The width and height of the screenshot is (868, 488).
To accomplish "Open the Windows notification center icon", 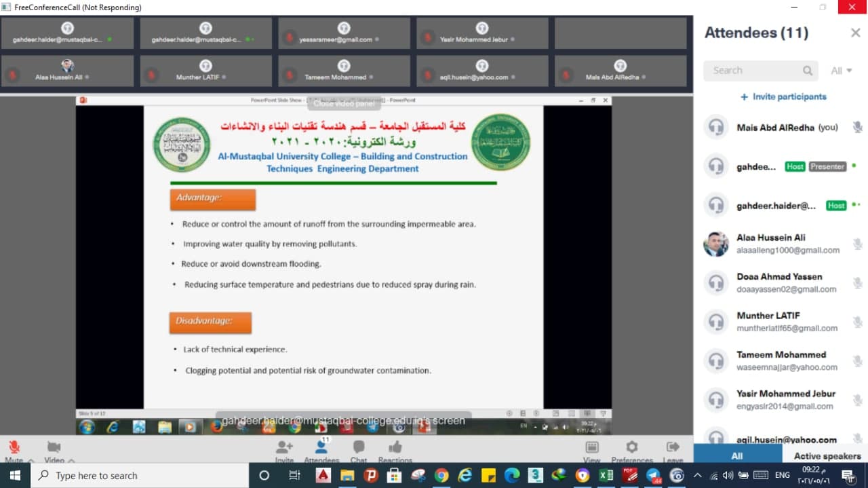I will [x=848, y=476].
